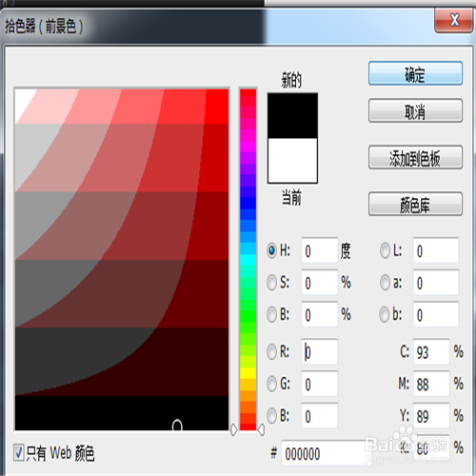
Task: Click the new black color swatch
Action: 292,116
